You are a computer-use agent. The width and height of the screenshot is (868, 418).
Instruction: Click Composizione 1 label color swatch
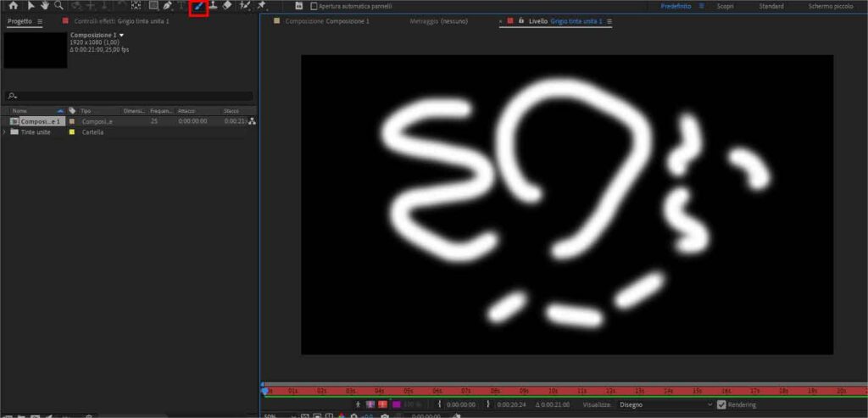click(72, 121)
